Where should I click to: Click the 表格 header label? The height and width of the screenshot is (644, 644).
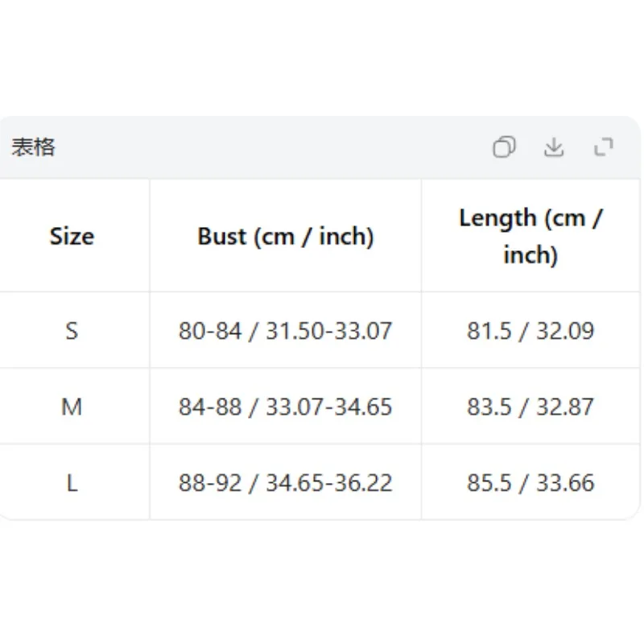click(x=33, y=147)
